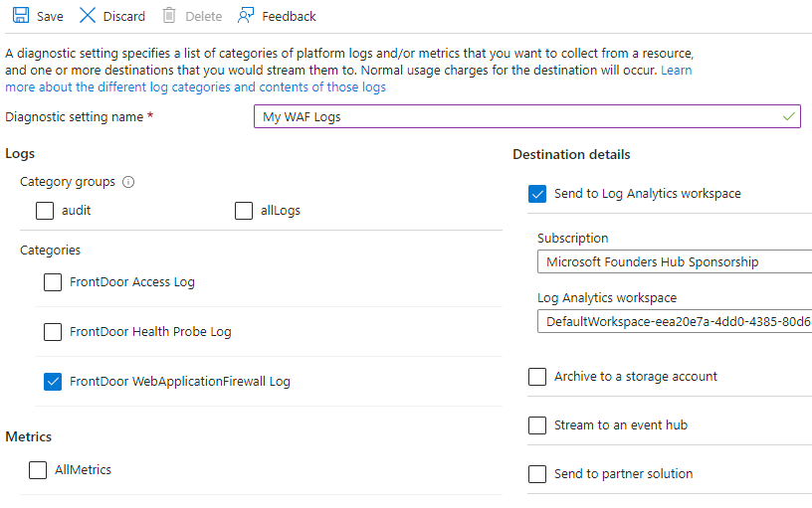Click the Diagnostic setting name field
The width and height of the screenshot is (812, 508).
pyautogui.click(x=527, y=116)
